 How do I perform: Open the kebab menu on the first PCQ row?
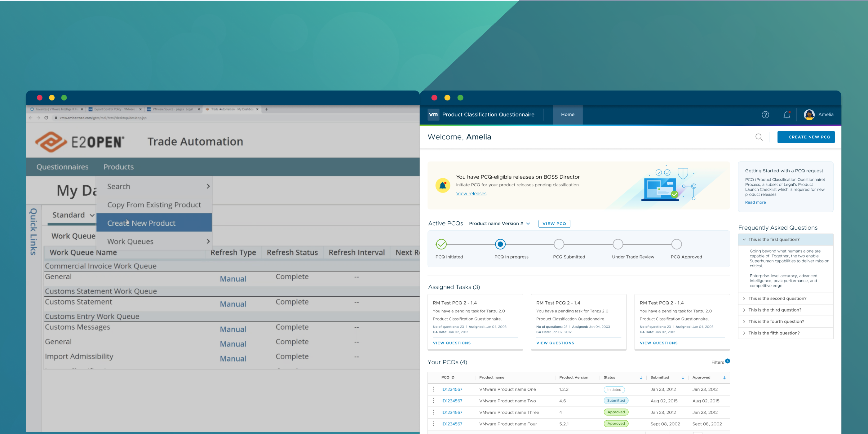(x=434, y=389)
